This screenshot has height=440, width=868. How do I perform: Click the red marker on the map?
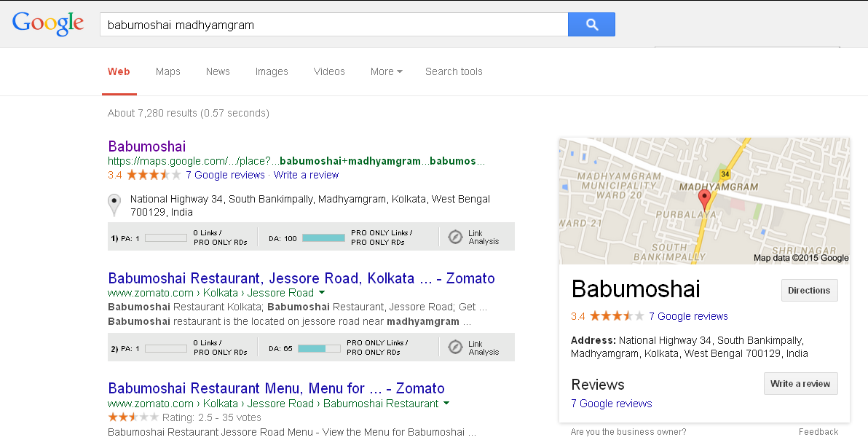coord(704,199)
